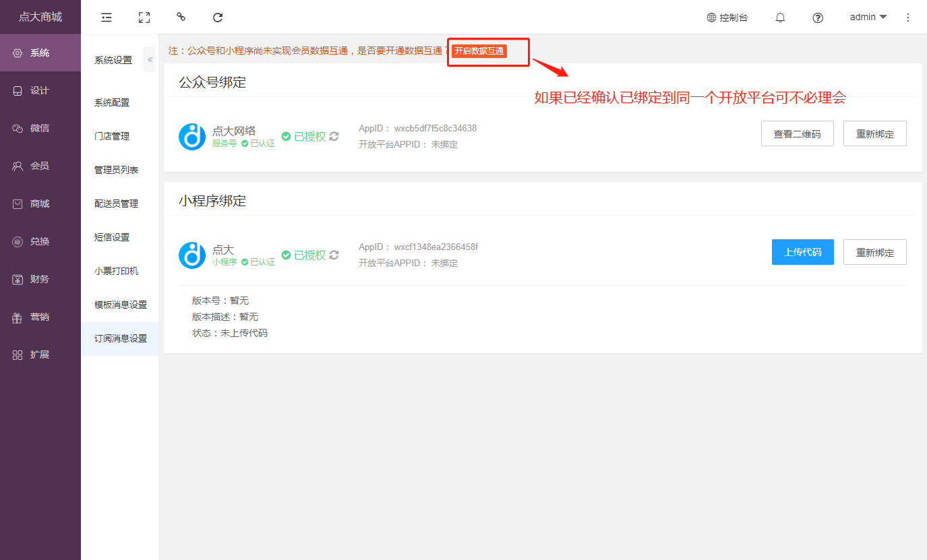Select 财务 in the main sidebar
Viewport: 927px width, 560px height.
click(x=40, y=279)
